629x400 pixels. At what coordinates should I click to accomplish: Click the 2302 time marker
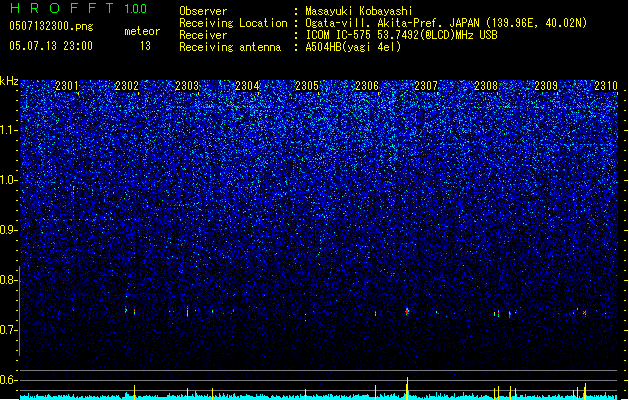[127, 86]
